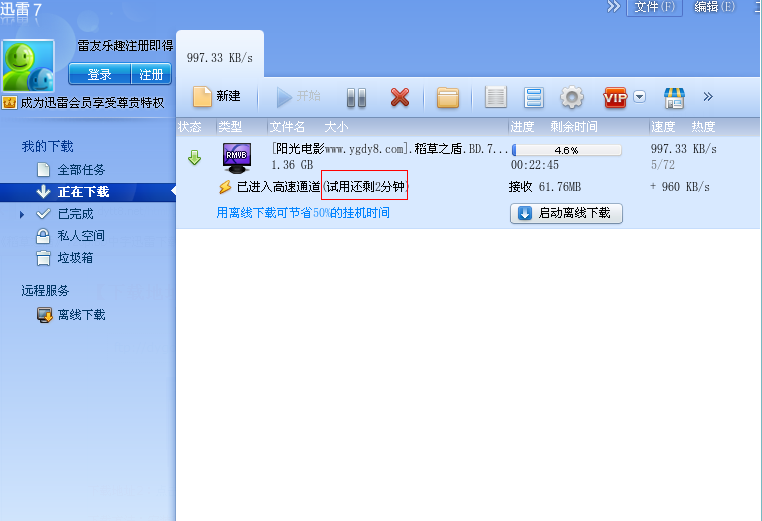762x521 pixels.
Task: Open the 编辑(E) menu
Action: coord(714,7)
